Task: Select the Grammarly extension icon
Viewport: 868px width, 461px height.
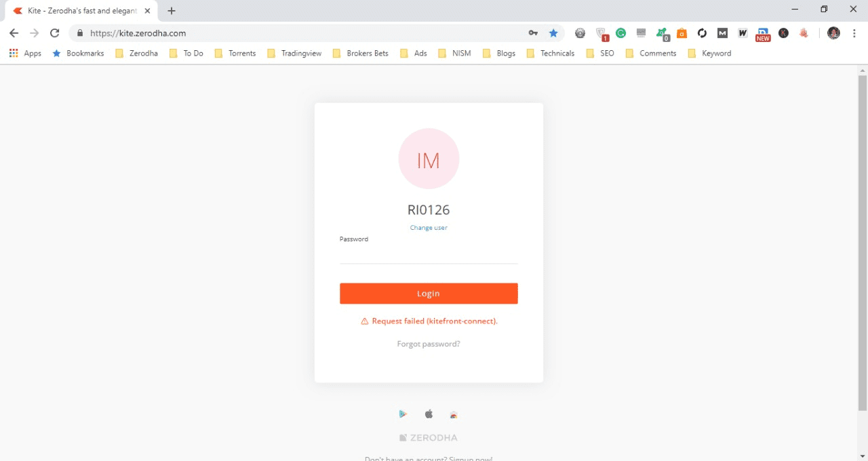Action: [620, 33]
